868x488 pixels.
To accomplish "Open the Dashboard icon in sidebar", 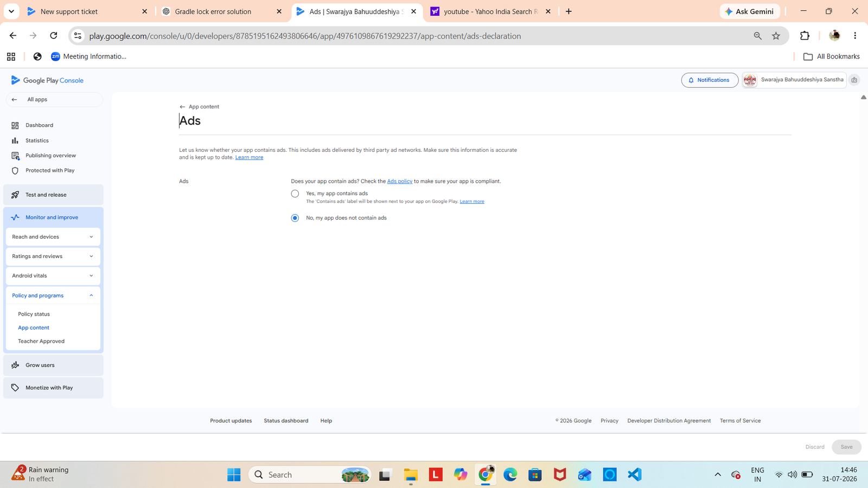I will 15,125.
